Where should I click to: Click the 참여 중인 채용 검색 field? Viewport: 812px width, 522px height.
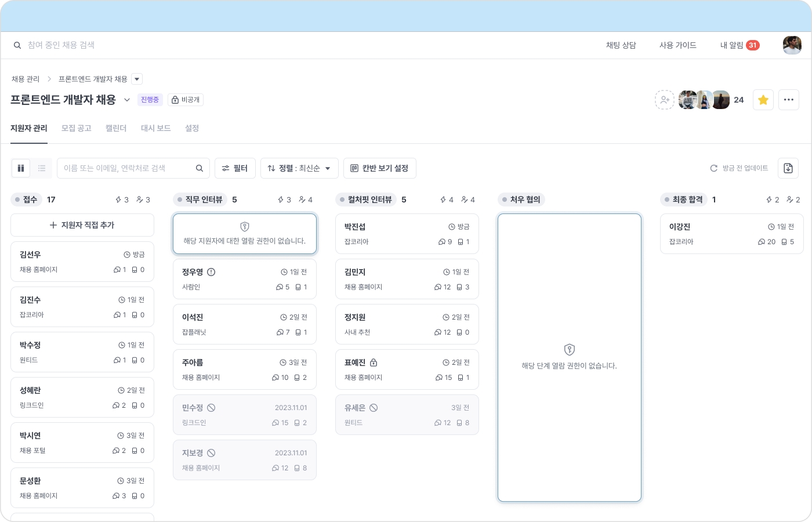click(x=61, y=45)
